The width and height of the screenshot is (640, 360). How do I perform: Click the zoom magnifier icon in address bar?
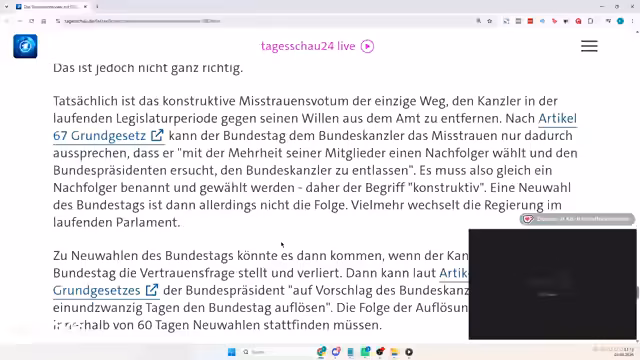tap(478, 21)
